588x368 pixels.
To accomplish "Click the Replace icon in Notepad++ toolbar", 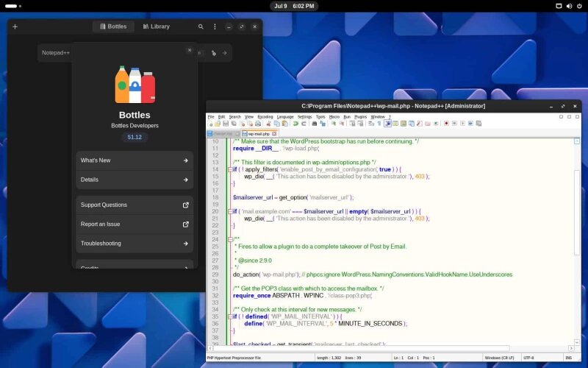I will tap(323, 123).
